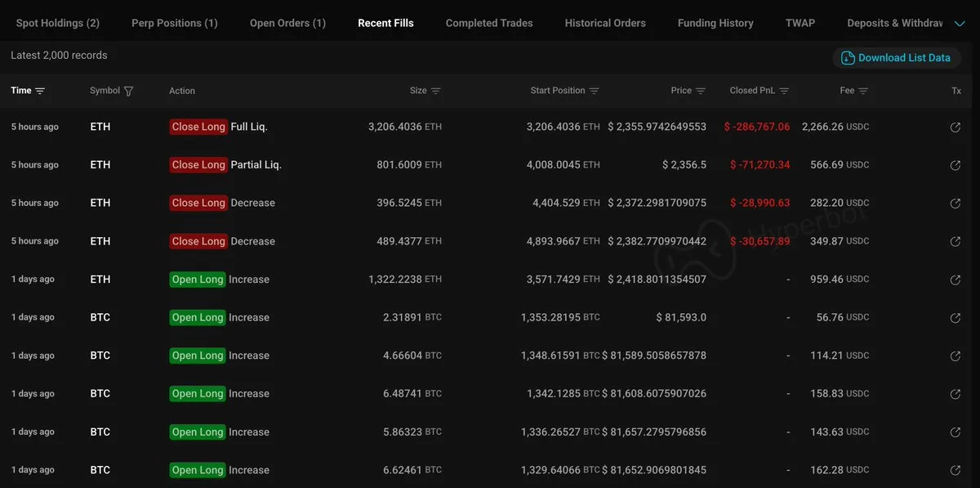Open Tx link for 2.31891 BTC fill
The image size is (980, 488).
point(955,317)
